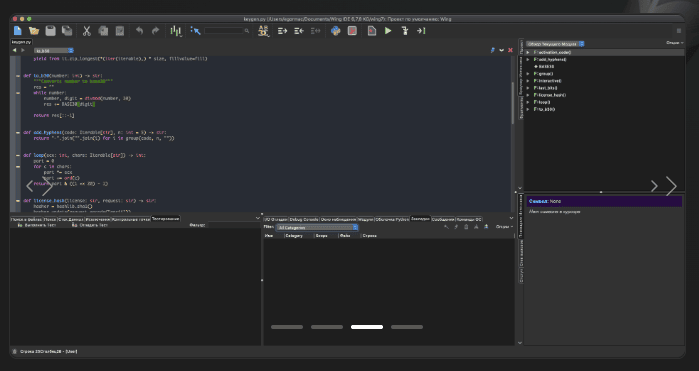This screenshot has height=371, width=699.
Task: Click the blue arrow selection icon
Action: [195, 31]
